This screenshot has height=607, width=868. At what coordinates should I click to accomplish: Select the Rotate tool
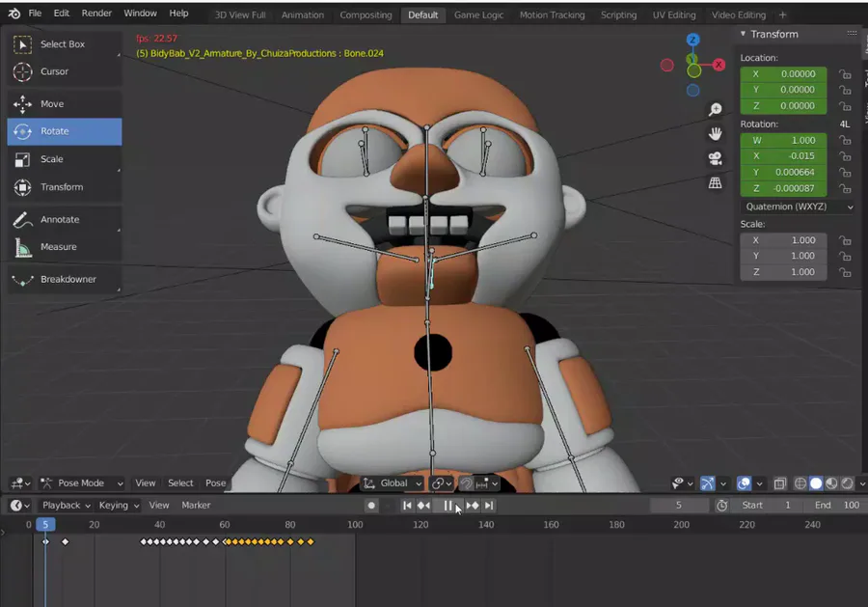[65, 132]
